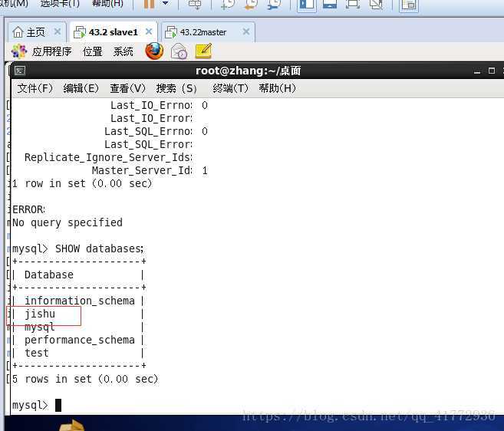This screenshot has height=431, width=504.
Task: Click the GNOME applications foot icon
Action: point(19,51)
